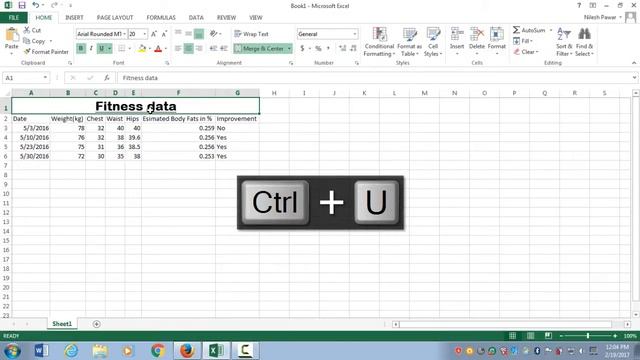Viewport: 640px width, 360px height.
Task: Toggle Merge & Center
Action: pyautogui.click(x=259, y=49)
